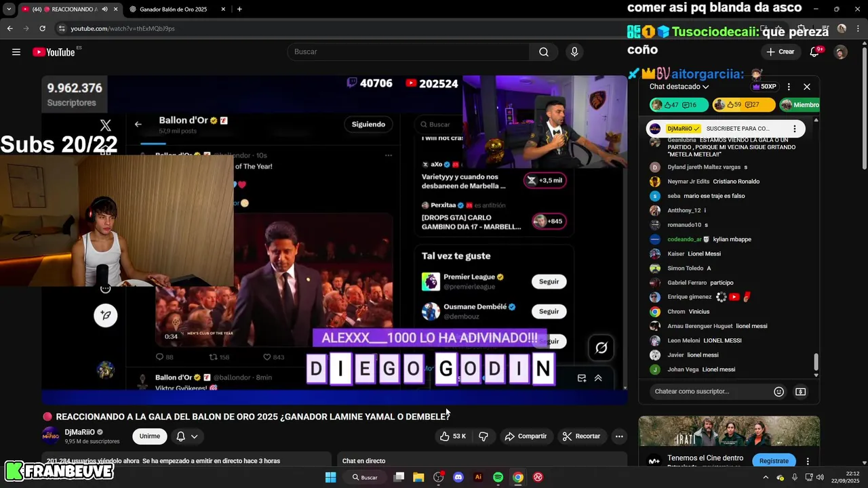
Task: Click the taskbar Buscar search box
Action: [x=365, y=477]
